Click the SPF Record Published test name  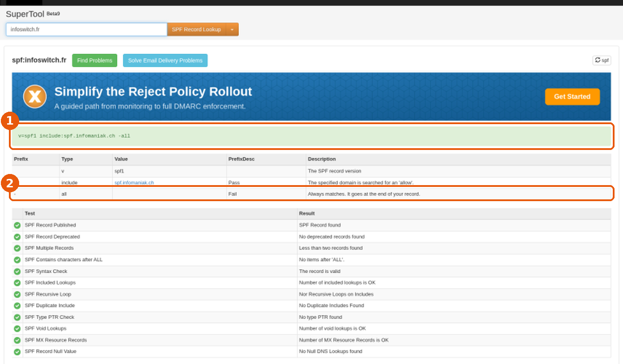pyautogui.click(x=50, y=225)
